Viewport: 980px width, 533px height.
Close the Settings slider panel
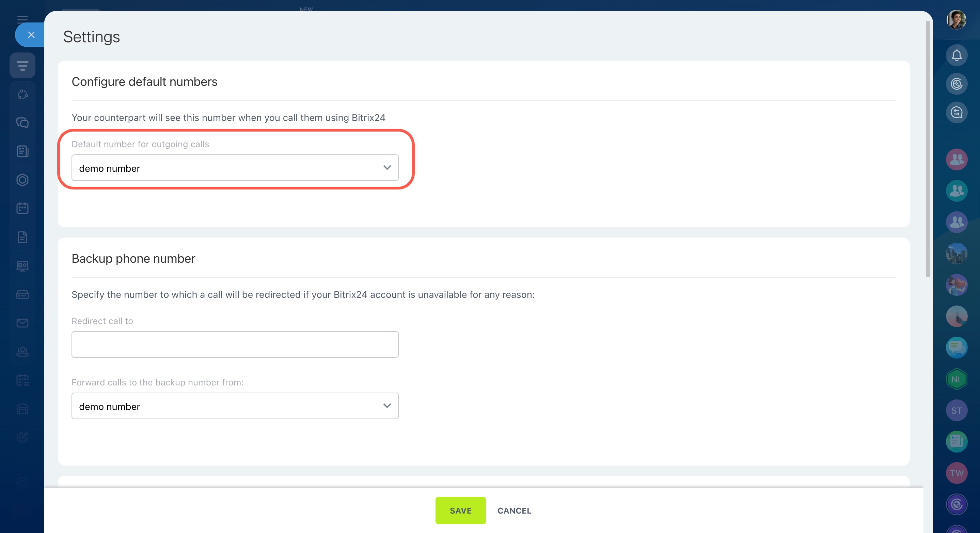[x=31, y=35]
